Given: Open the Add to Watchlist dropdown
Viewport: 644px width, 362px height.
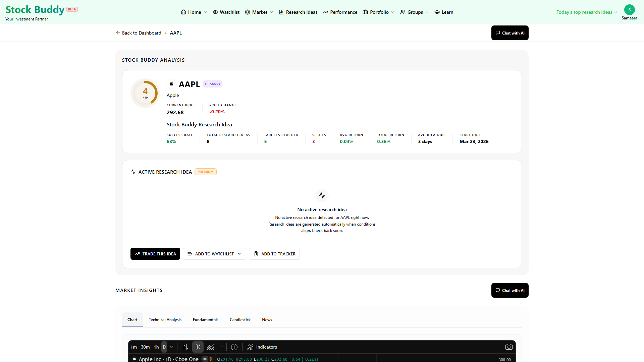Looking at the screenshot, I should click(214, 254).
